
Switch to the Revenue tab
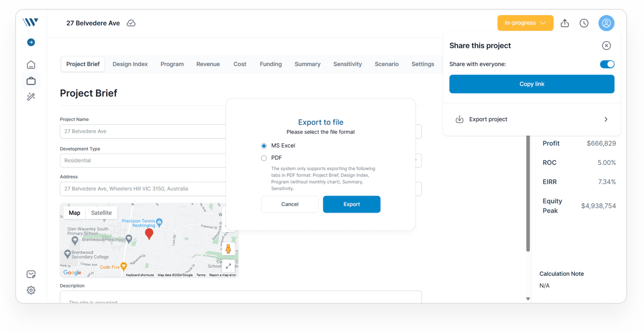[x=208, y=64]
